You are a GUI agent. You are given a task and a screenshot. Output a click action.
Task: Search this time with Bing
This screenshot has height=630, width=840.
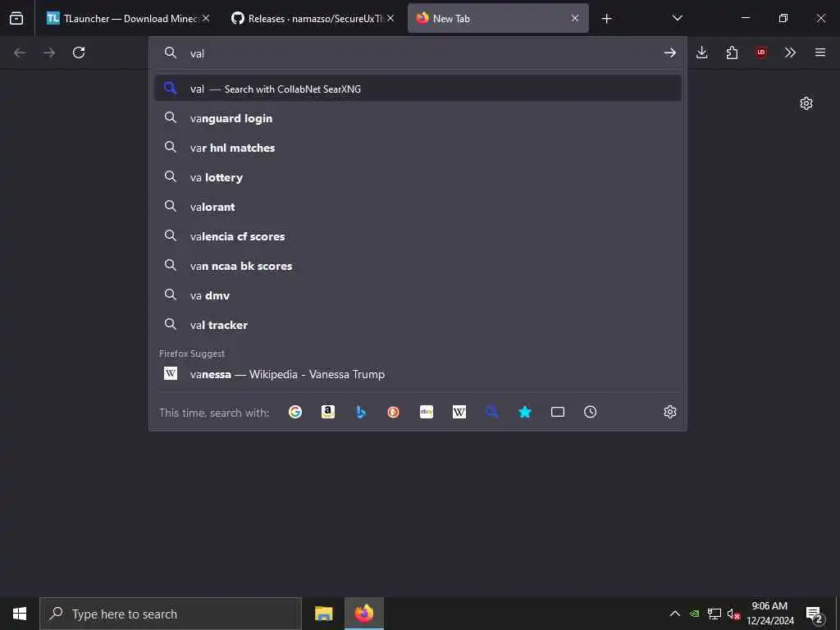pos(361,412)
